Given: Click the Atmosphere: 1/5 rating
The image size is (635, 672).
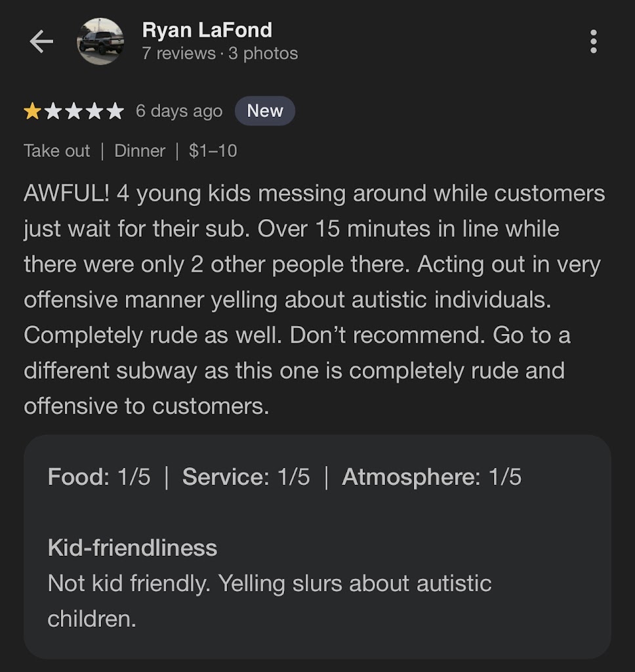Looking at the screenshot, I should pos(432,477).
